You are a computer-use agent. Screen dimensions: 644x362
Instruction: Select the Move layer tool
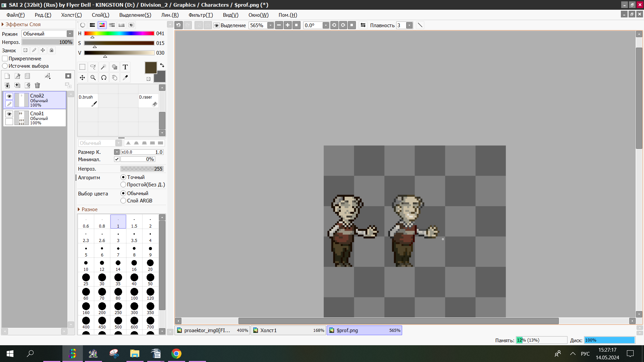(82, 78)
